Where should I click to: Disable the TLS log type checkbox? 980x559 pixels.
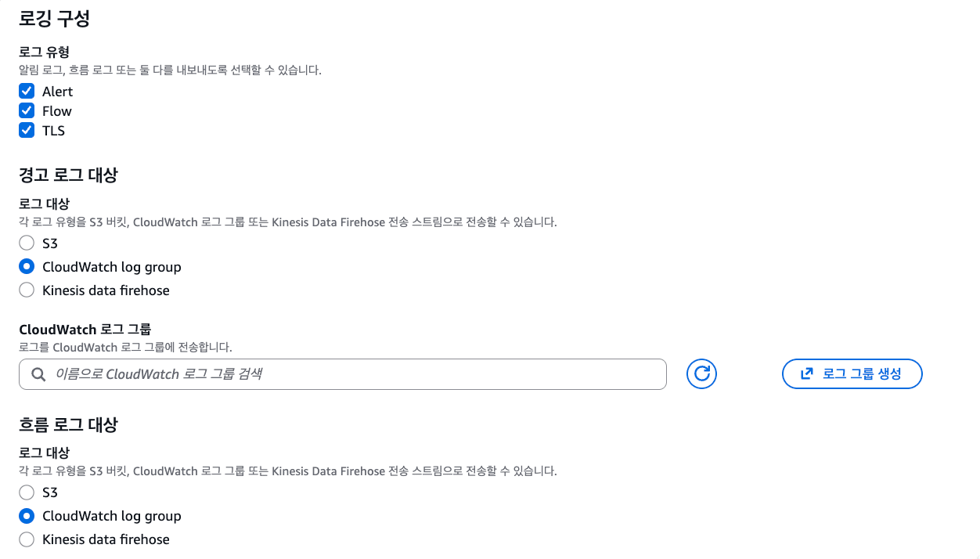(x=27, y=131)
